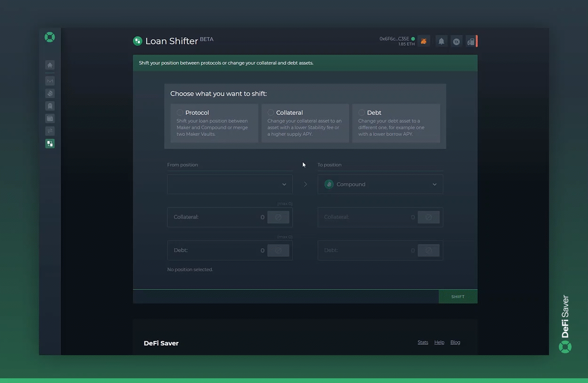
Task: Open the TX transaction history icon
Action: (x=456, y=41)
